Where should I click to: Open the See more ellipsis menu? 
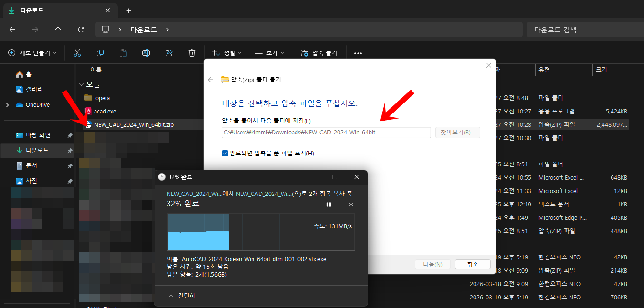pyautogui.click(x=358, y=53)
